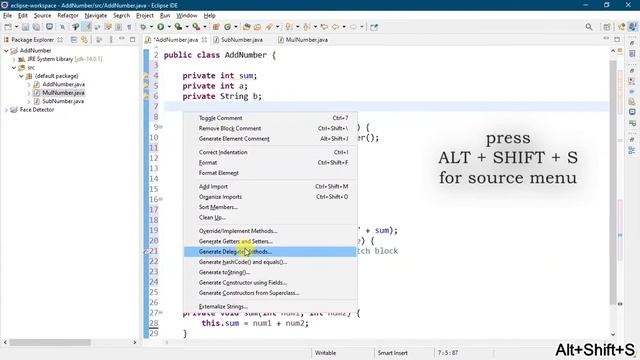This screenshot has height=360, width=640.
Task: Click the Previous Annotation toolbar icon
Action: pyautogui.click(x=307, y=27)
